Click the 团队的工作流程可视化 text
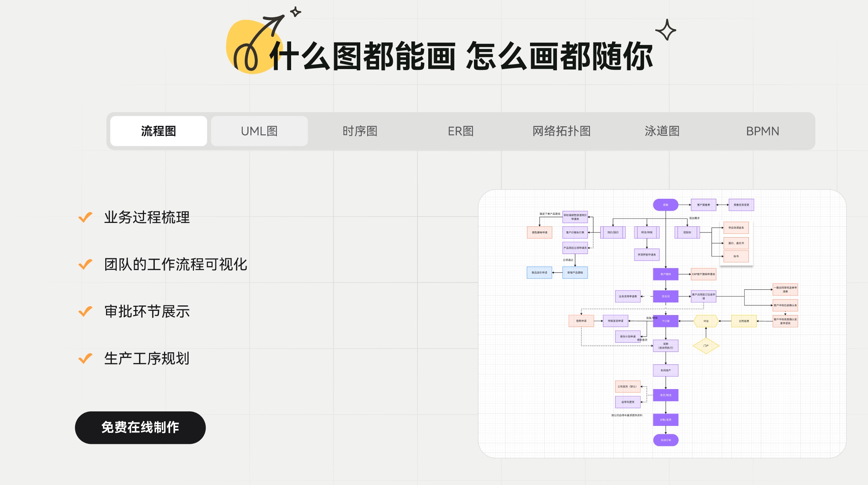 pyautogui.click(x=176, y=264)
